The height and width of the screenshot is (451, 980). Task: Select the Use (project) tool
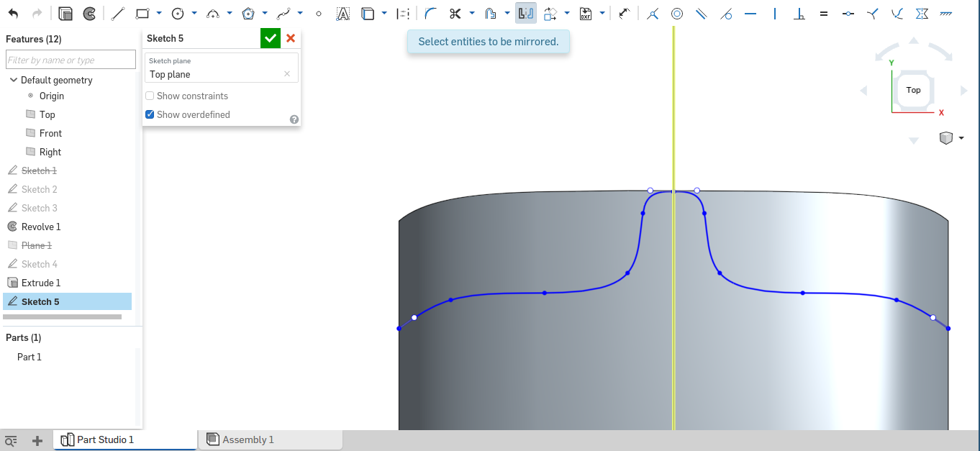[x=368, y=13]
